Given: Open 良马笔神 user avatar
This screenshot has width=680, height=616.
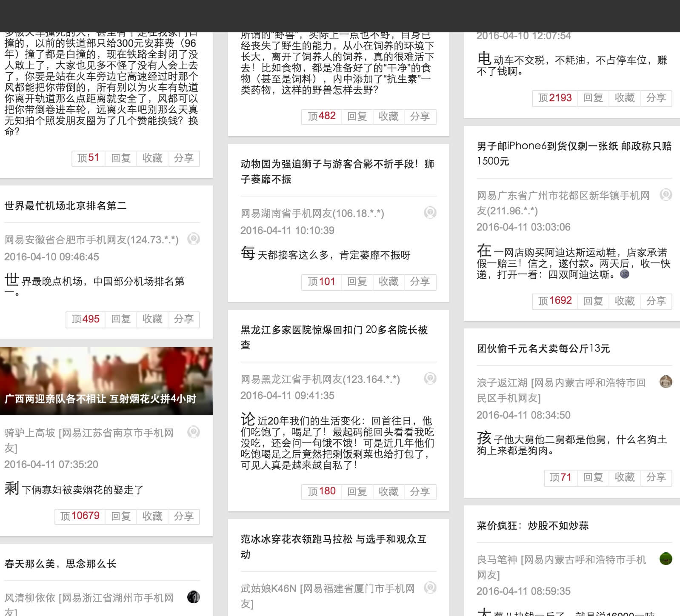Looking at the screenshot, I should click(666, 559).
